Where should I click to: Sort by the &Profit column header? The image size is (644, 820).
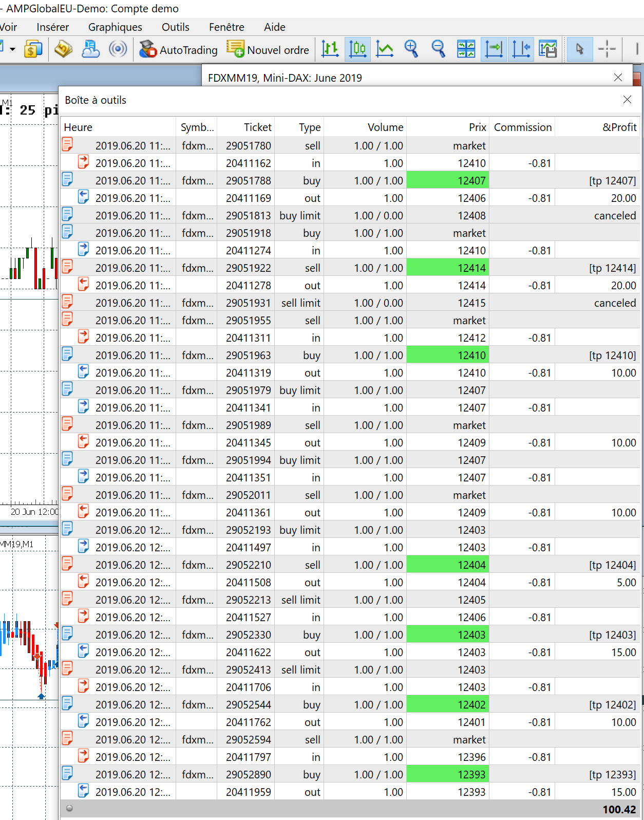click(x=598, y=127)
